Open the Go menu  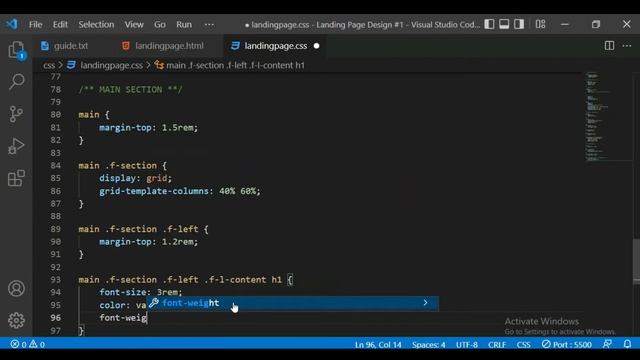[160, 24]
